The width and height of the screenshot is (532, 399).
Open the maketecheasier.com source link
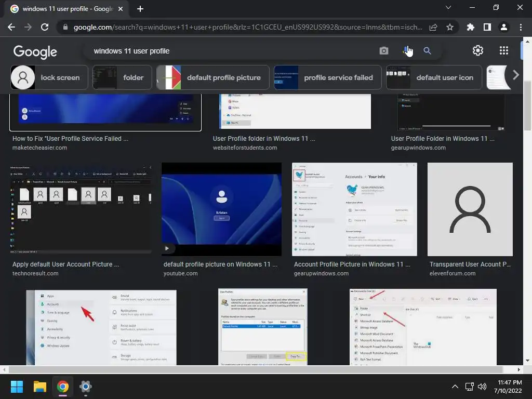39,148
